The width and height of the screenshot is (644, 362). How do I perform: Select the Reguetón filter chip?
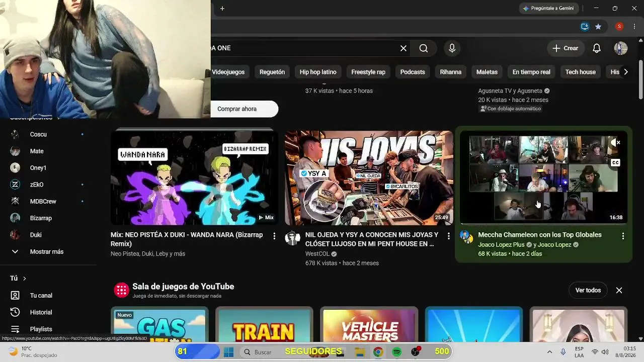(272, 72)
